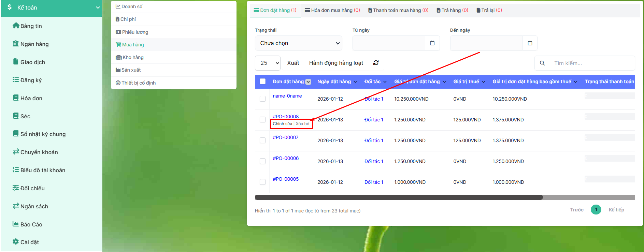Toggle the select-all checkbox in table header

262,81
